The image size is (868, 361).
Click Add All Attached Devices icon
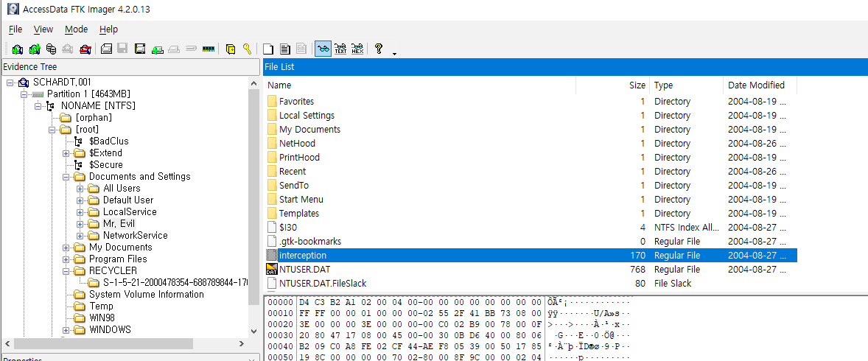(35, 49)
